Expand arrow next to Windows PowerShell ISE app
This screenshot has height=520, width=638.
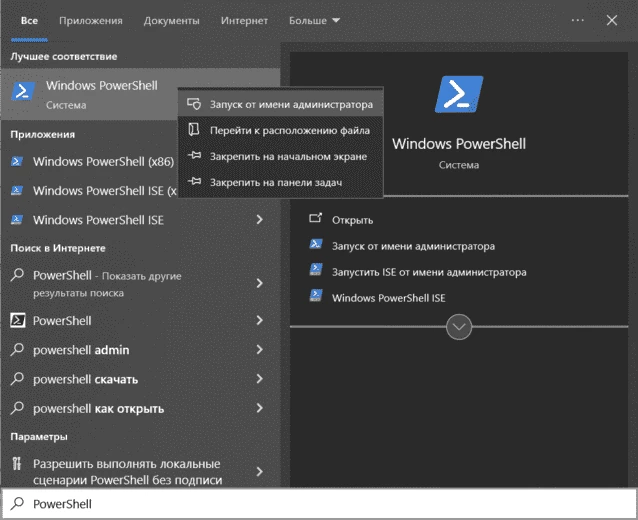[x=259, y=220]
